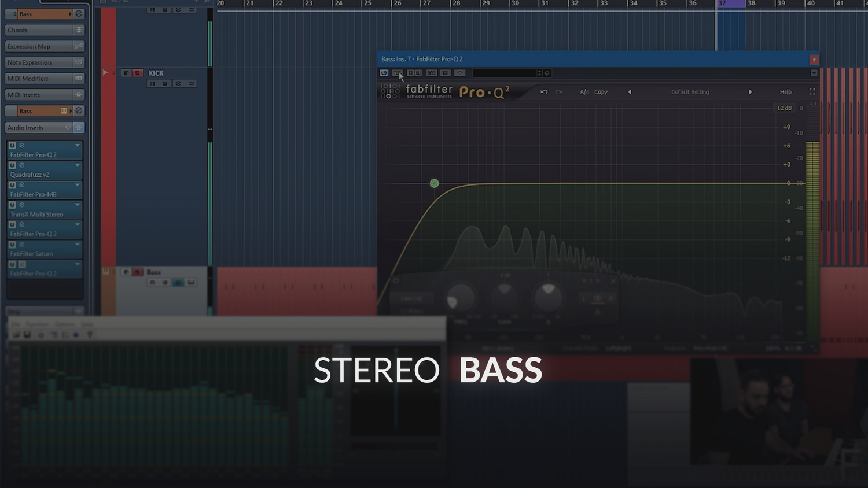Mute the KICK track
This screenshot has height=488, width=868.
126,73
